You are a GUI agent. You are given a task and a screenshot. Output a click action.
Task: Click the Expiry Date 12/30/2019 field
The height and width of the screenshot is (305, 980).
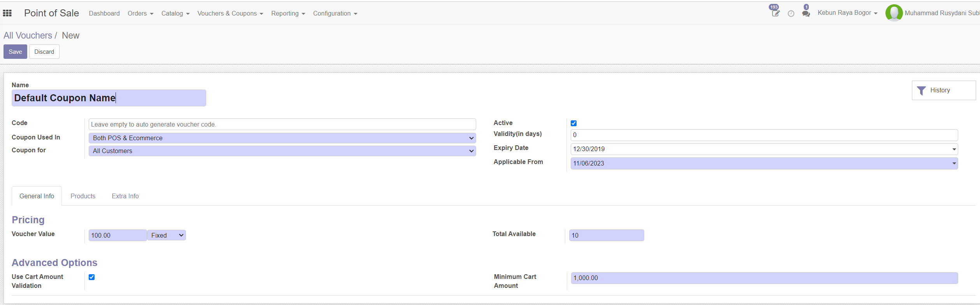click(x=764, y=149)
